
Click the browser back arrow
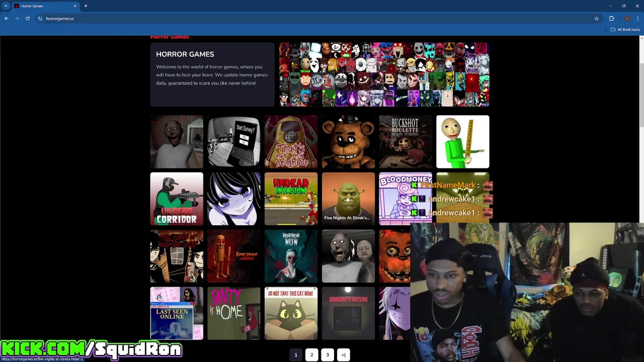click(x=7, y=19)
